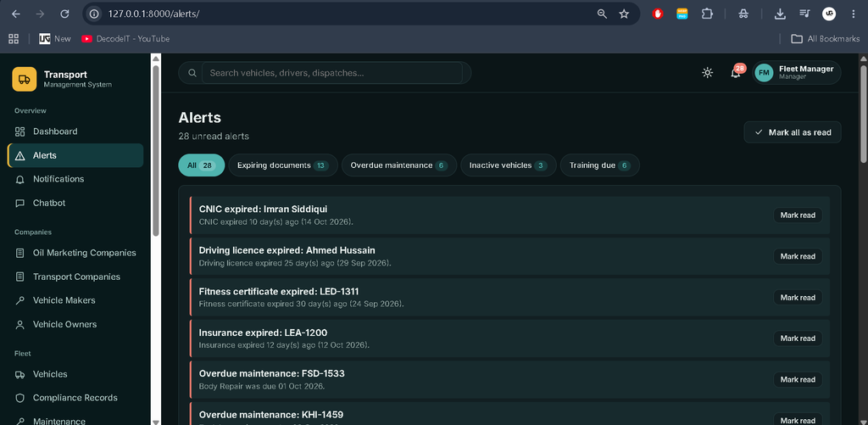Mark read the Fitness certificate LED-1311 alert
The image size is (868, 425).
point(798,298)
